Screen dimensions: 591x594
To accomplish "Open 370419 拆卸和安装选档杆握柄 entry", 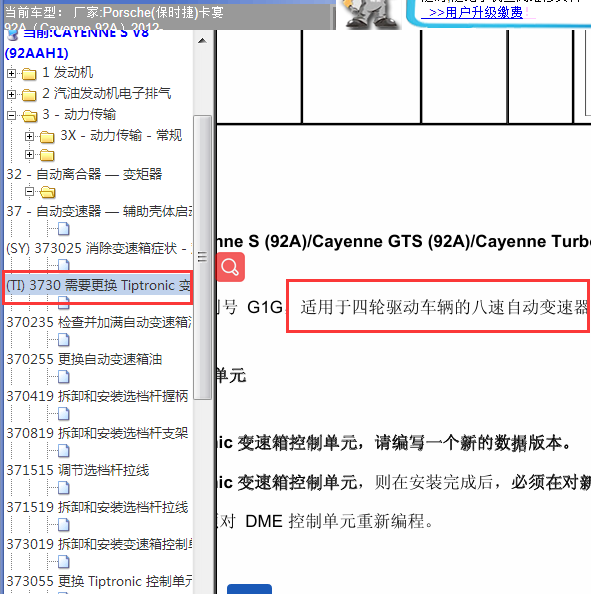I will [x=97, y=396].
